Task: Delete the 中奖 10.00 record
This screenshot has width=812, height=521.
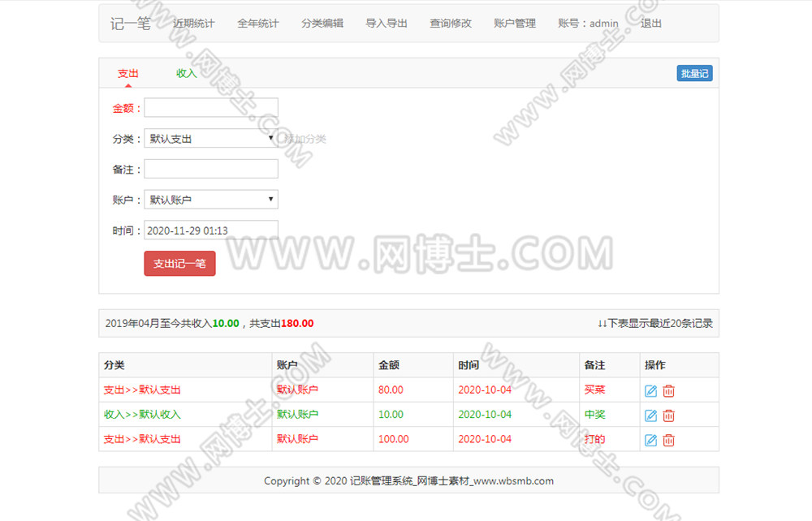Action: click(668, 416)
